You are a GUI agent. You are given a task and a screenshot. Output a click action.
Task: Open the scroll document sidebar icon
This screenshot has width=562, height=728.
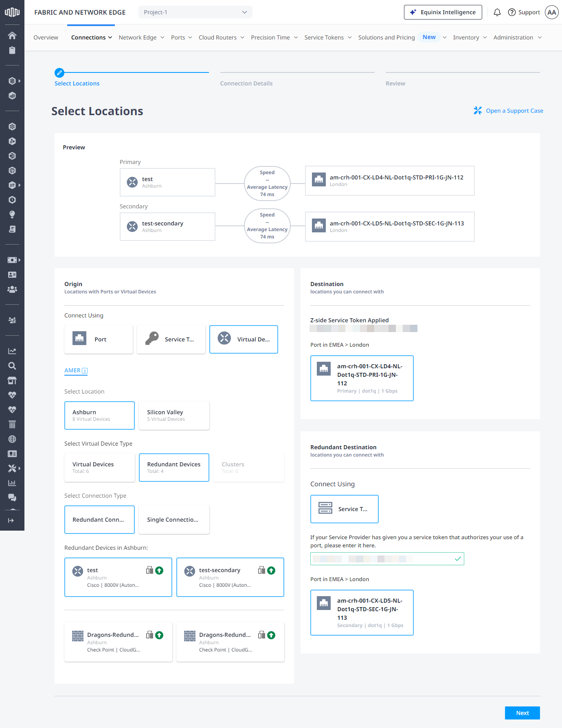tap(12, 229)
